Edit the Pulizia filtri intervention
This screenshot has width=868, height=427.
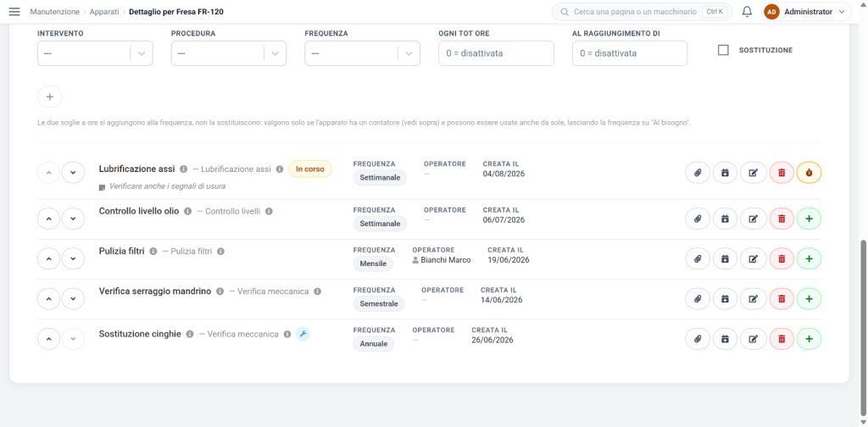(x=753, y=259)
